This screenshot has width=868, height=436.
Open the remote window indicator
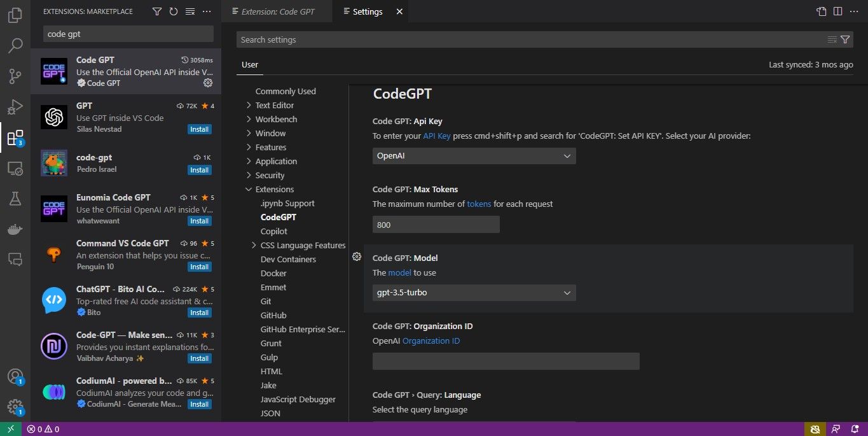(x=10, y=429)
